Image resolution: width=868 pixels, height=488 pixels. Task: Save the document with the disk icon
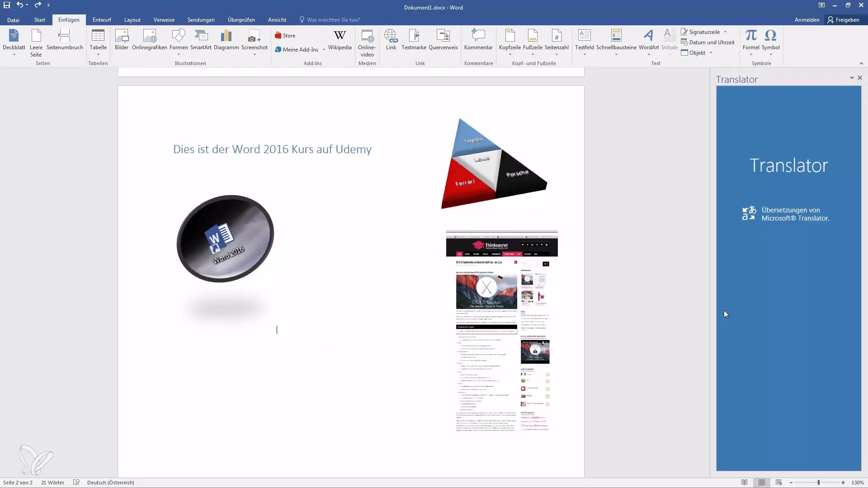7,5
